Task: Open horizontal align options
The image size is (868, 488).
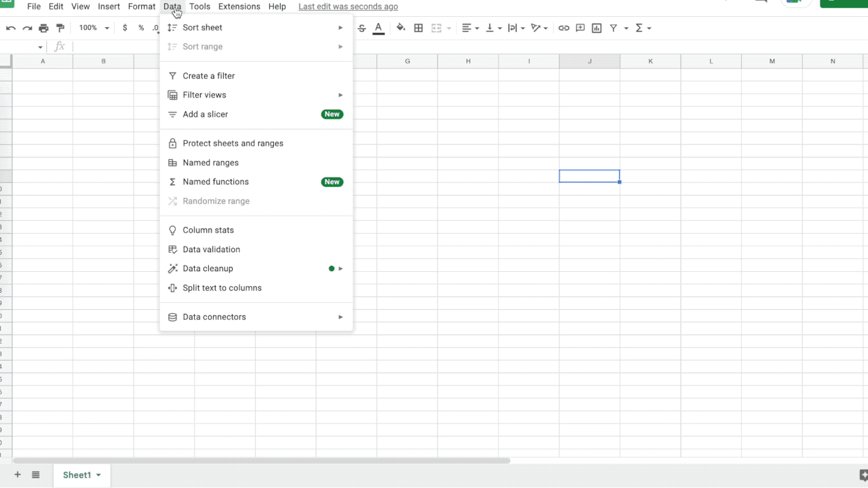Action: 470,28
